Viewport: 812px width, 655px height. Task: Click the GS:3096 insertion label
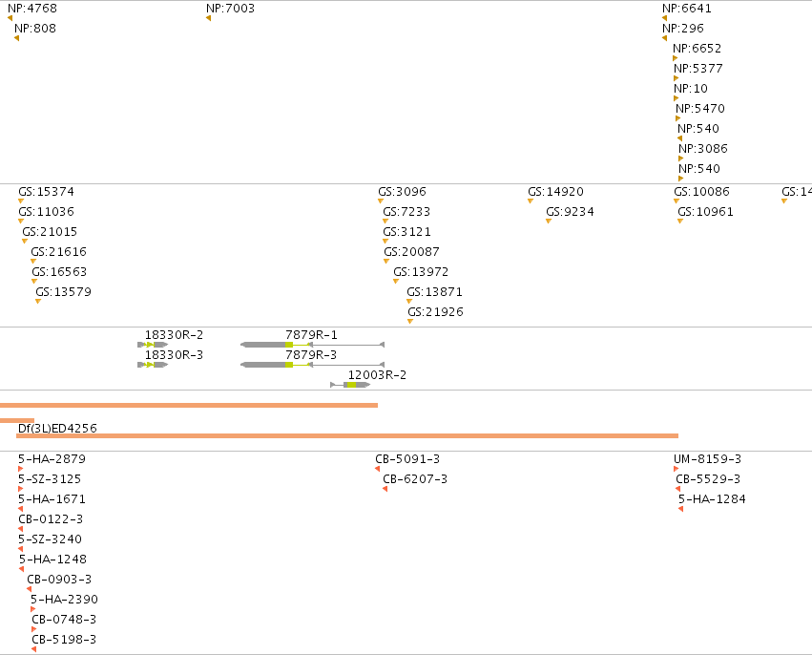tap(402, 192)
